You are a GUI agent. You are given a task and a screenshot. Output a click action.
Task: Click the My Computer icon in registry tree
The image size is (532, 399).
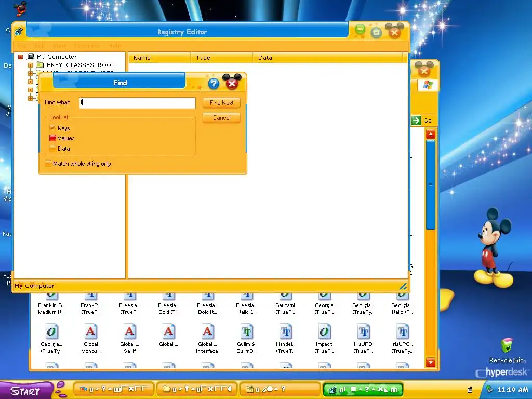31,57
